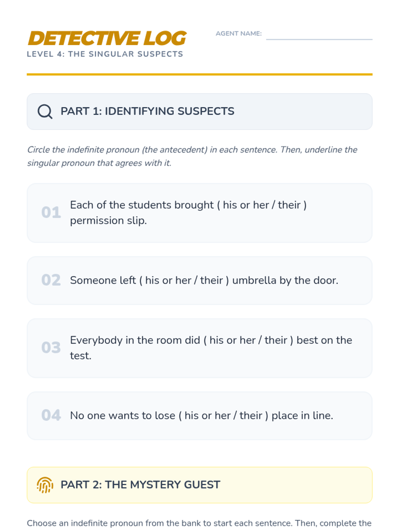Choose 'their' in the permission slip sentence
The image size is (399, 532).
pos(289,205)
